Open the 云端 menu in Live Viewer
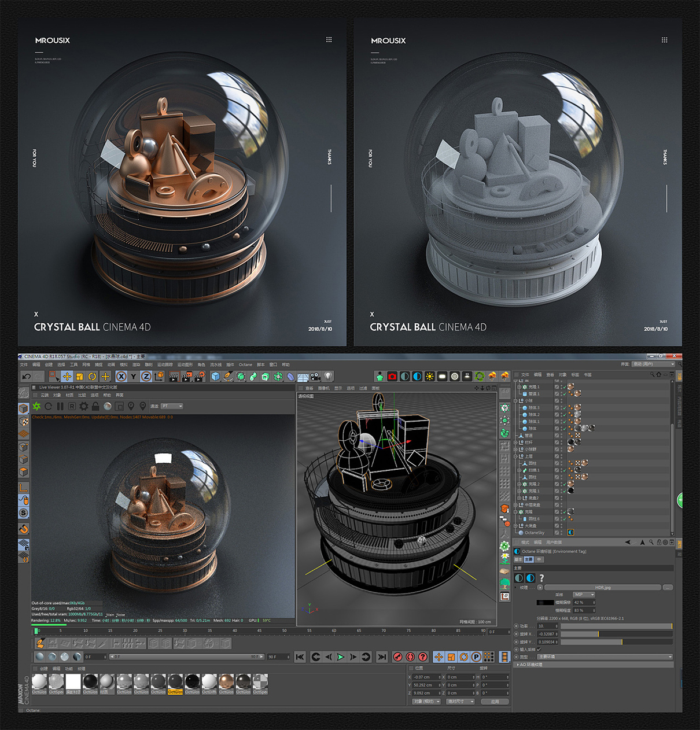Screen dimensions: 700x730 (x=45, y=395)
